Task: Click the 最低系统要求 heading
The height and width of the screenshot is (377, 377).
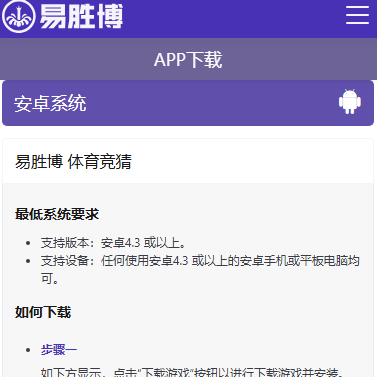Action: pos(57,214)
